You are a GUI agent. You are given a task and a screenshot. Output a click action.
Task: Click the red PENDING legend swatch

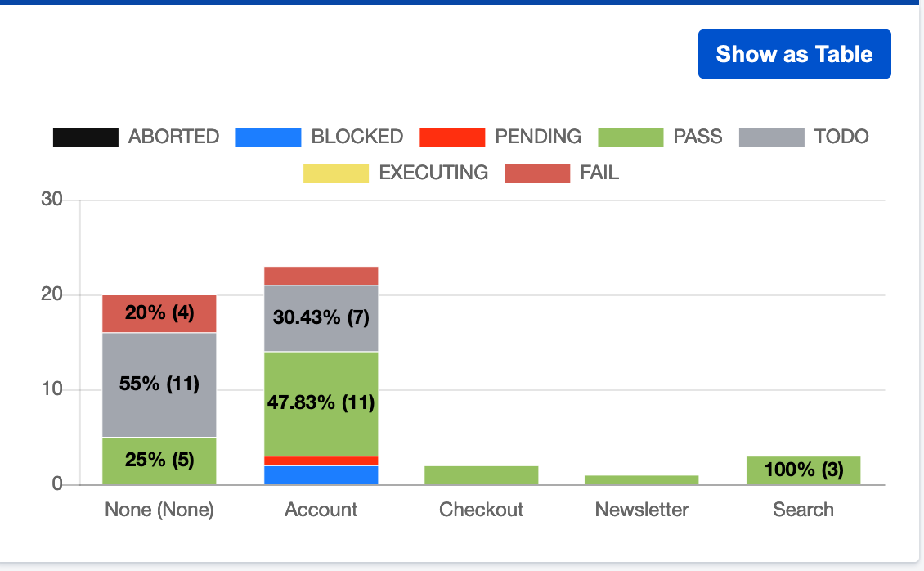tap(453, 137)
